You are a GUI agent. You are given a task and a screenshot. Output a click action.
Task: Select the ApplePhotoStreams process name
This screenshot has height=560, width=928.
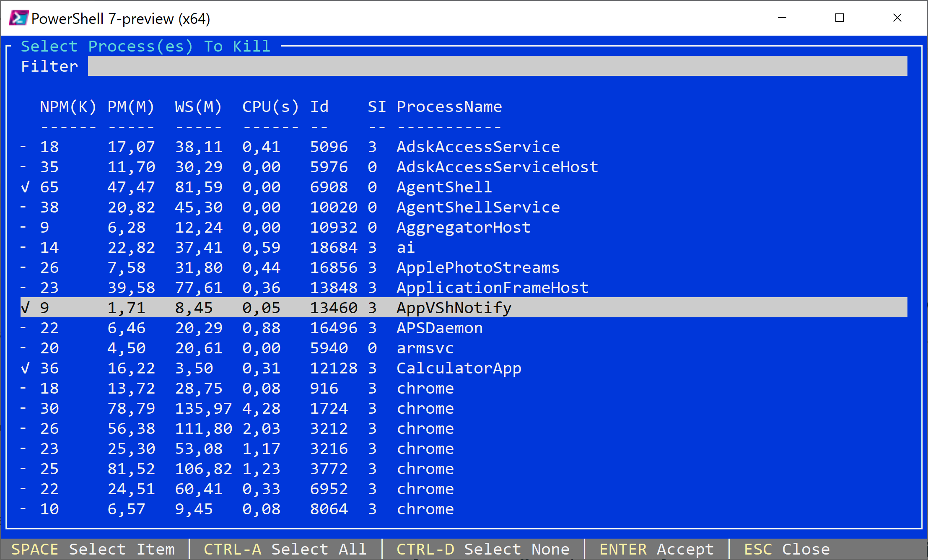[x=478, y=268]
